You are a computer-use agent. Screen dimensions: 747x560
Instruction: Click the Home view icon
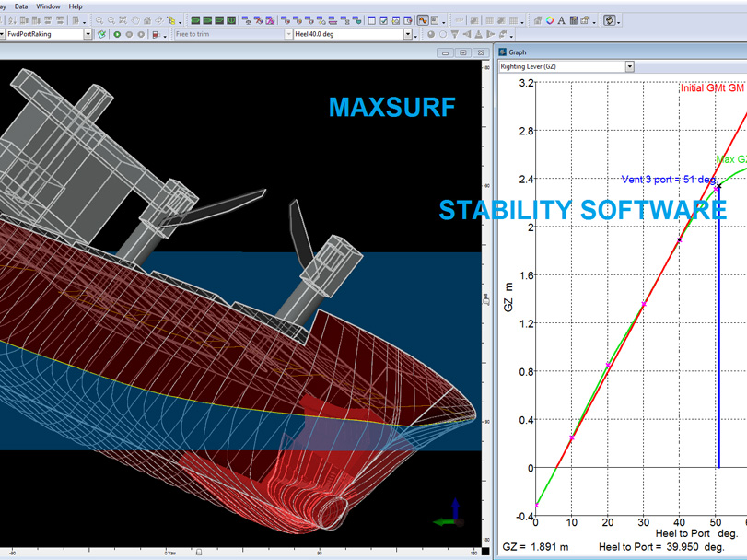click(x=147, y=19)
